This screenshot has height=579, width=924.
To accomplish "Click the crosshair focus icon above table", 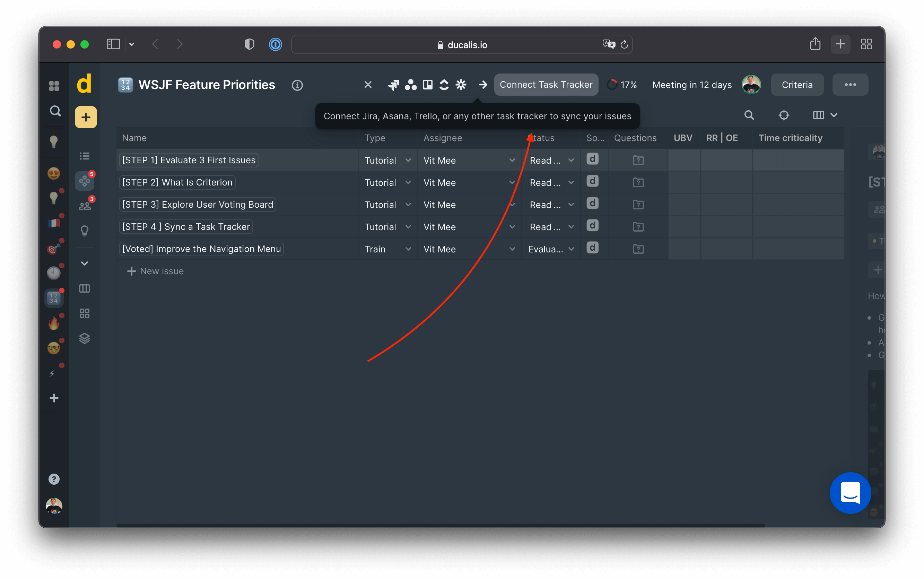I will [x=784, y=115].
